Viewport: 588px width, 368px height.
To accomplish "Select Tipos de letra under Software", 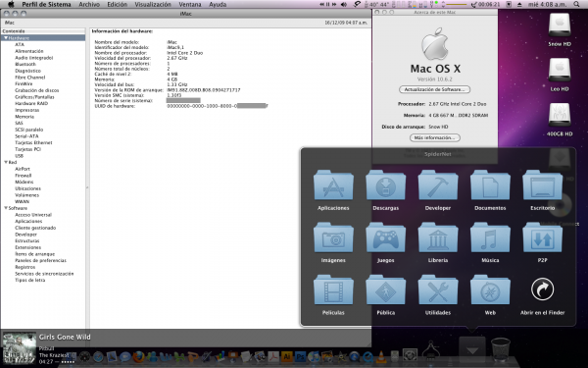I will click(29, 280).
